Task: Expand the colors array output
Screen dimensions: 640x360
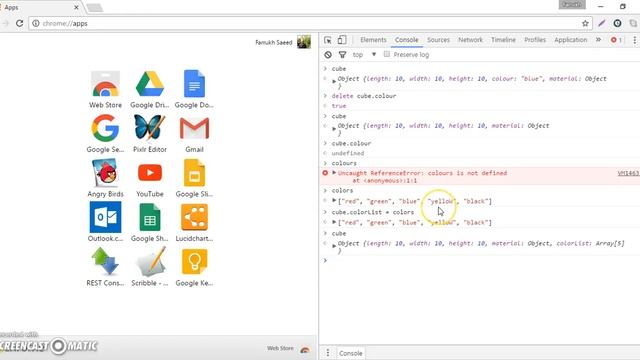Action: point(334,200)
